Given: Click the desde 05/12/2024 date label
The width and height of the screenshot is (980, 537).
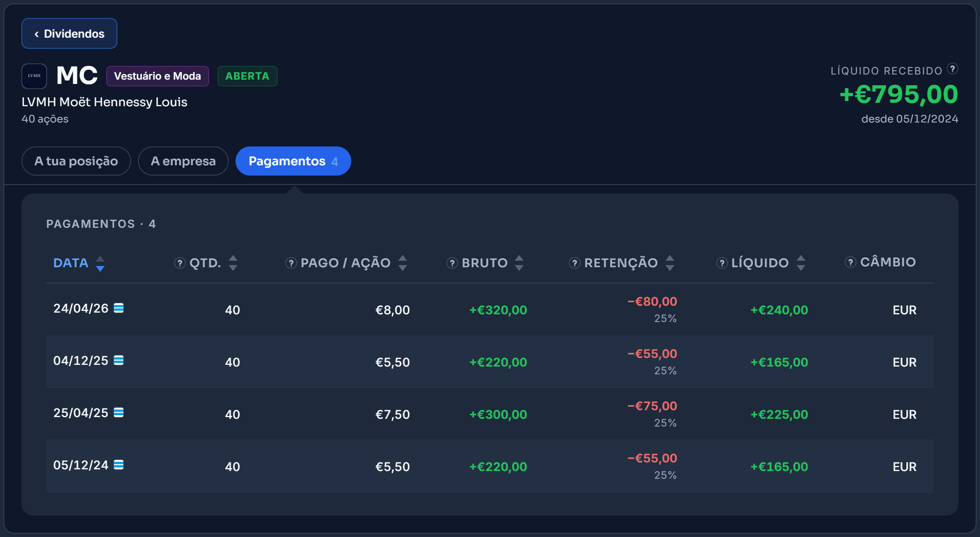Looking at the screenshot, I should (910, 119).
